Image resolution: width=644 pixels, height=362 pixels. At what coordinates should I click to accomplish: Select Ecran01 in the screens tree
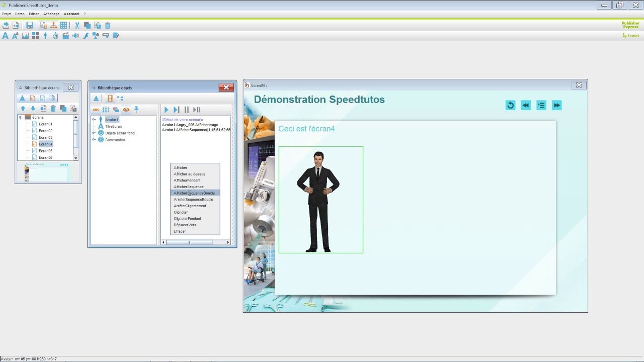pos(45,124)
